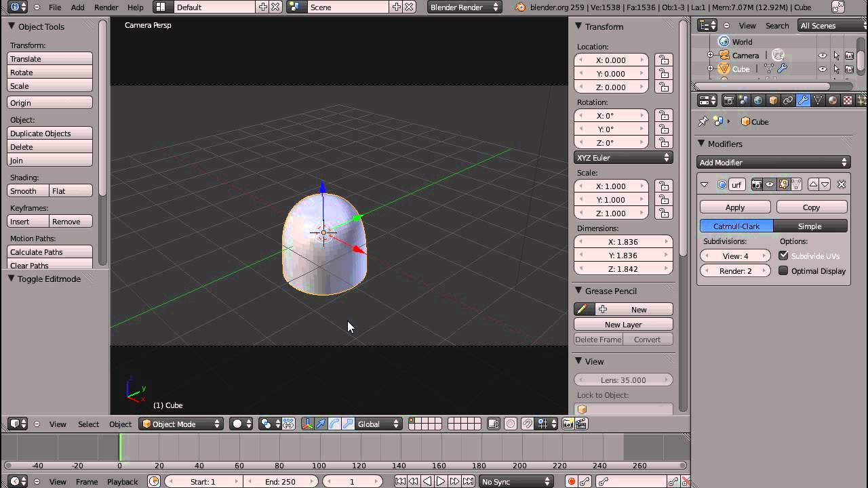Screen dimensions: 868x488
Task: Add a new screen layout with plus
Action: coord(262,7)
